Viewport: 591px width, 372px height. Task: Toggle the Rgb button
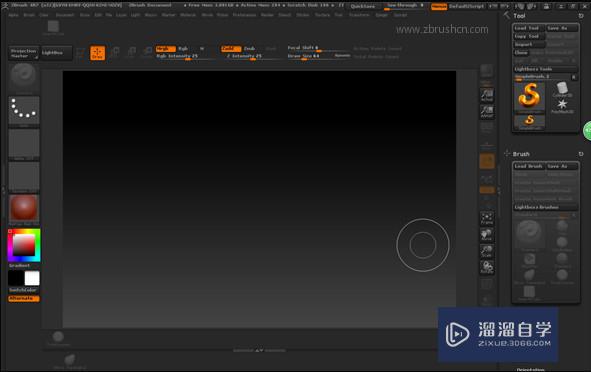(183, 49)
